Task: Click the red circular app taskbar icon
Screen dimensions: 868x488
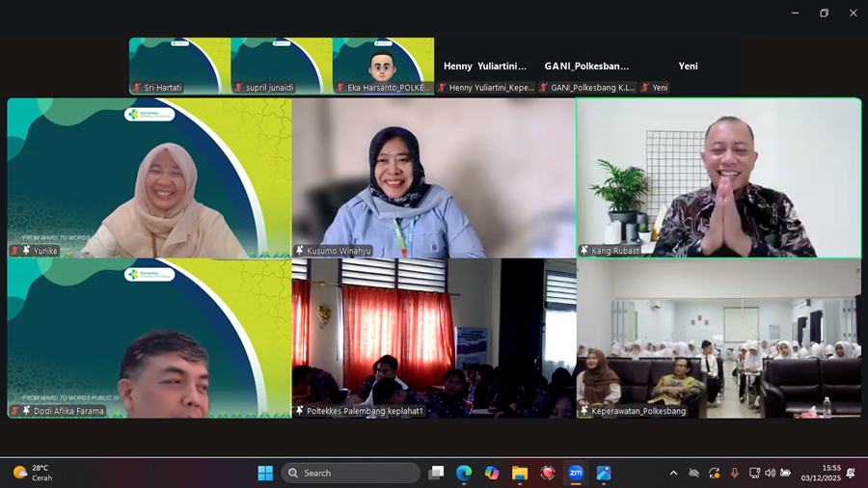Action: tap(548, 473)
